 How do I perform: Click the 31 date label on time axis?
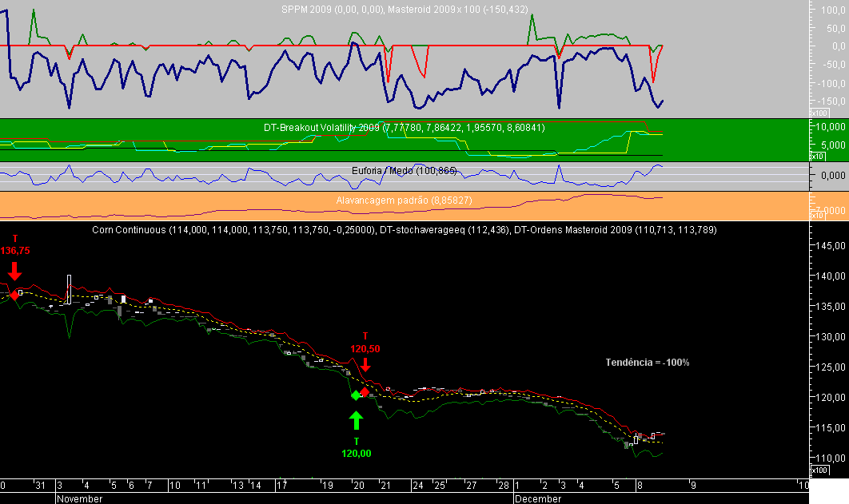pos(41,486)
